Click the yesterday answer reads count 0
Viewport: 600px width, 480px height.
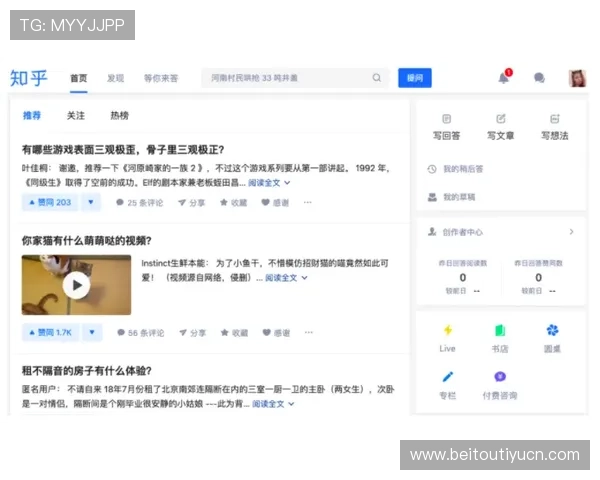[463, 277]
